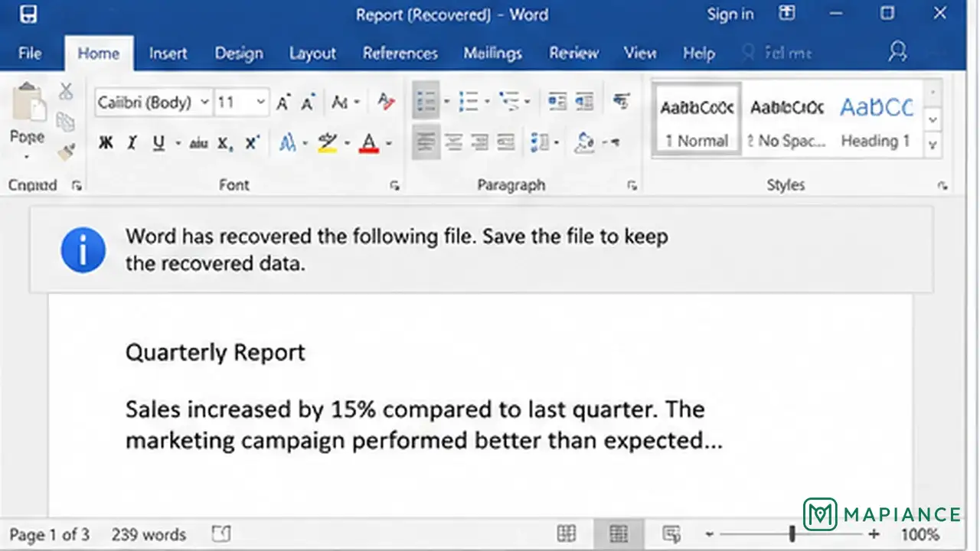Click the blue info icon in recovery bar
980x551 pixels.
[83, 249]
